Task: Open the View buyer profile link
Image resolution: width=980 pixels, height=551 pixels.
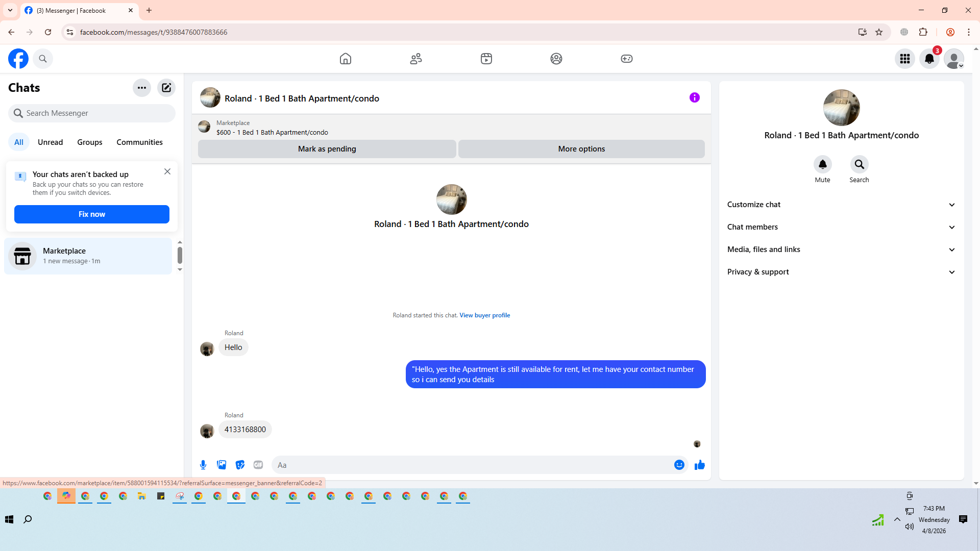Action: point(484,315)
